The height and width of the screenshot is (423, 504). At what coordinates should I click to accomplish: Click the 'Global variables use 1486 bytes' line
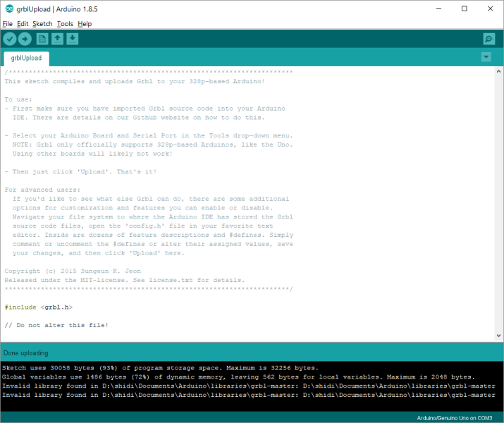(238, 377)
